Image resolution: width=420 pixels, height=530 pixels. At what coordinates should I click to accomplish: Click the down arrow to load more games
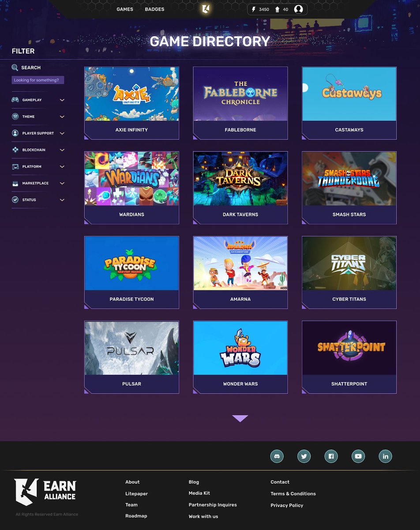point(240,419)
